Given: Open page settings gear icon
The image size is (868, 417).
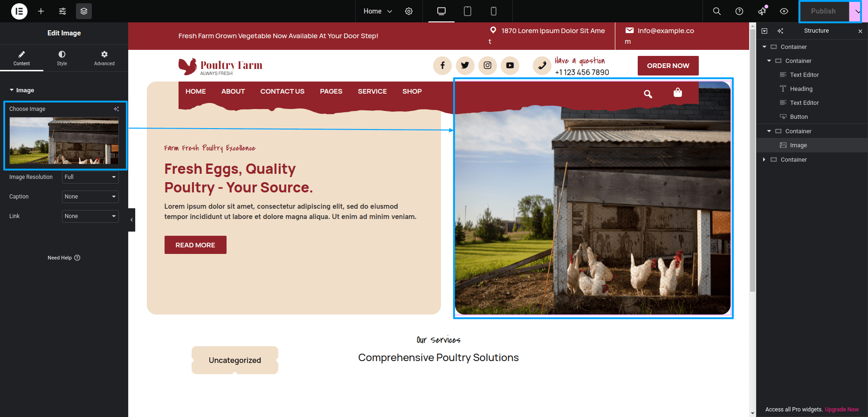Looking at the screenshot, I should 409,11.
